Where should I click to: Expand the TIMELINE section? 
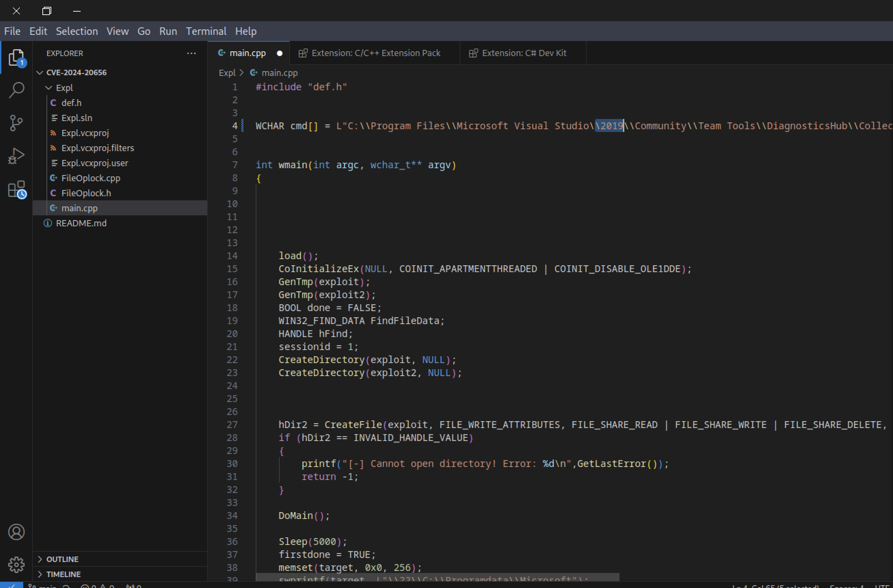pos(63,574)
